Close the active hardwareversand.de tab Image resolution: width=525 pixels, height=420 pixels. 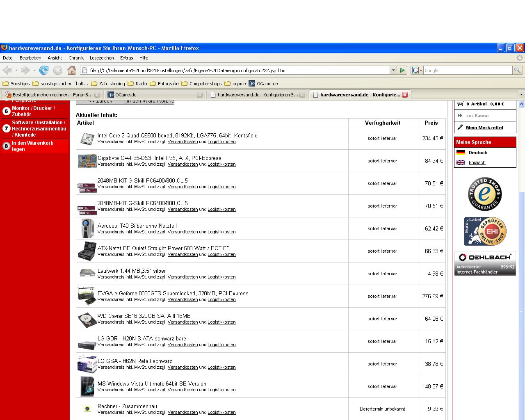(x=405, y=95)
